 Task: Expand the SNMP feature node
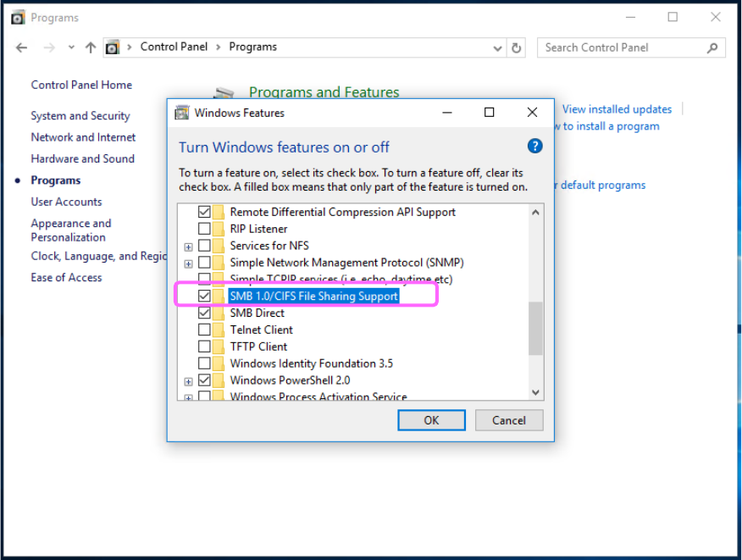coord(188,263)
